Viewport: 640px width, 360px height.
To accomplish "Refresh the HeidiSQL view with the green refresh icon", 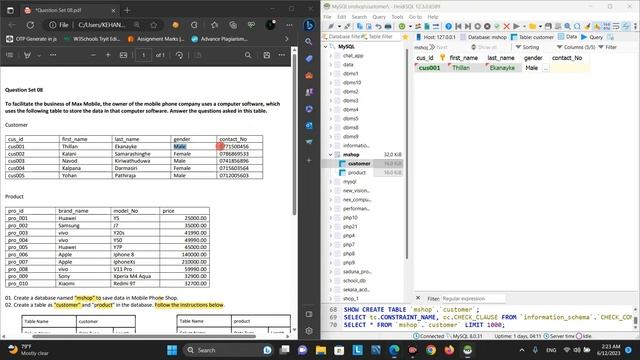I will [x=402, y=26].
